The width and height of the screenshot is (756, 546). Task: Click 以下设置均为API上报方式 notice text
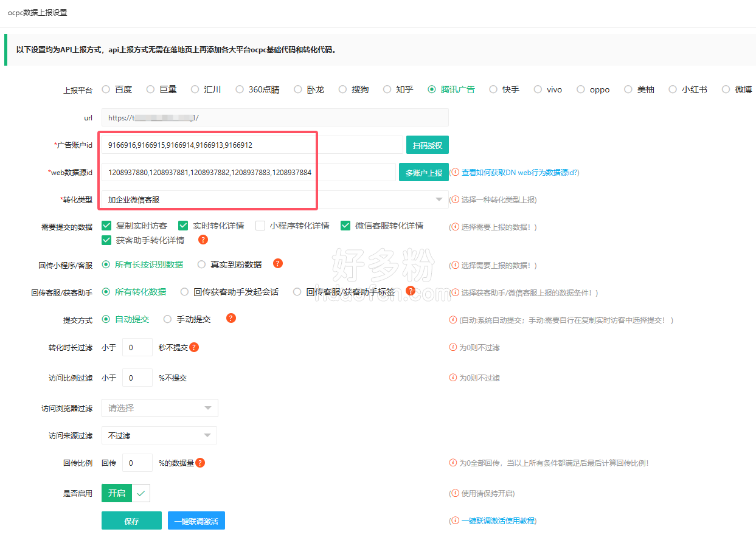point(176,49)
